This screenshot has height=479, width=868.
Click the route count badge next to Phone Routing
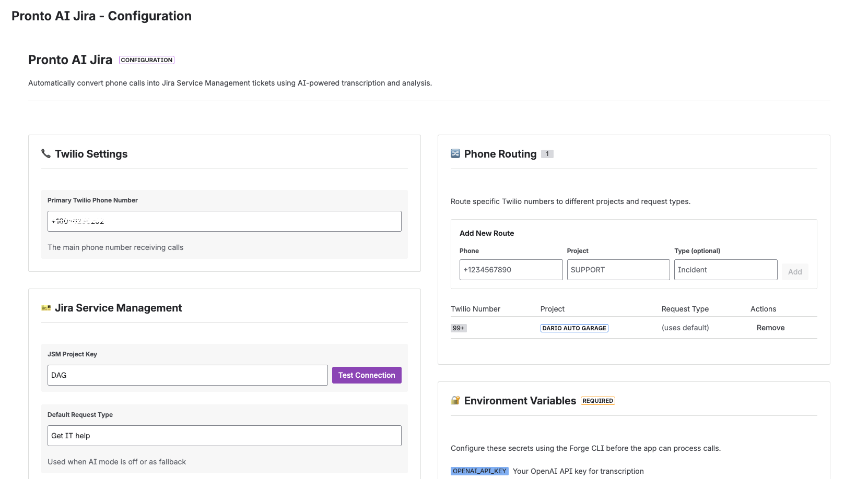(547, 154)
